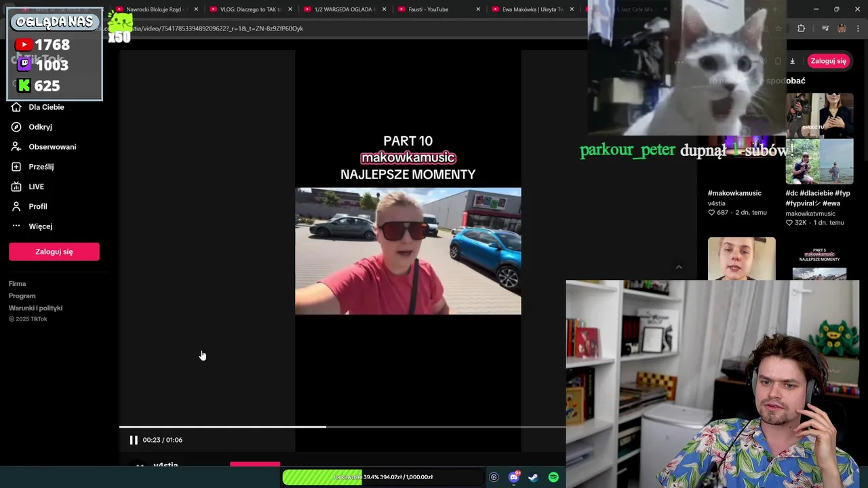The image size is (868, 488).
Task: Switch to 1/2 WARGEDA OGLĄDA tab
Action: (344, 9)
